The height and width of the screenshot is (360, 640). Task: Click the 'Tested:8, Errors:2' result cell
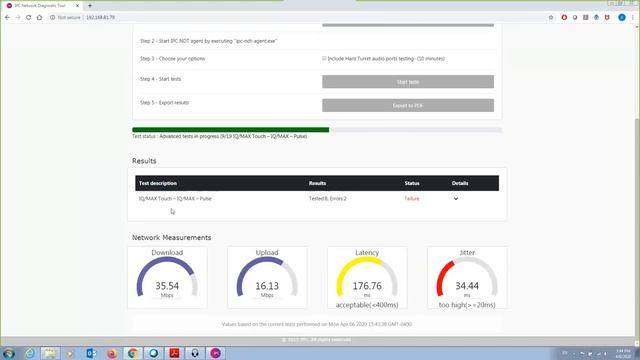click(x=327, y=199)
